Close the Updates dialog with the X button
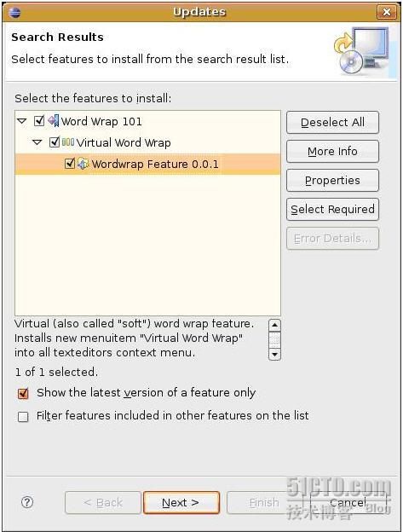This screenshot has height=532, width=403. tap(387, 12)
